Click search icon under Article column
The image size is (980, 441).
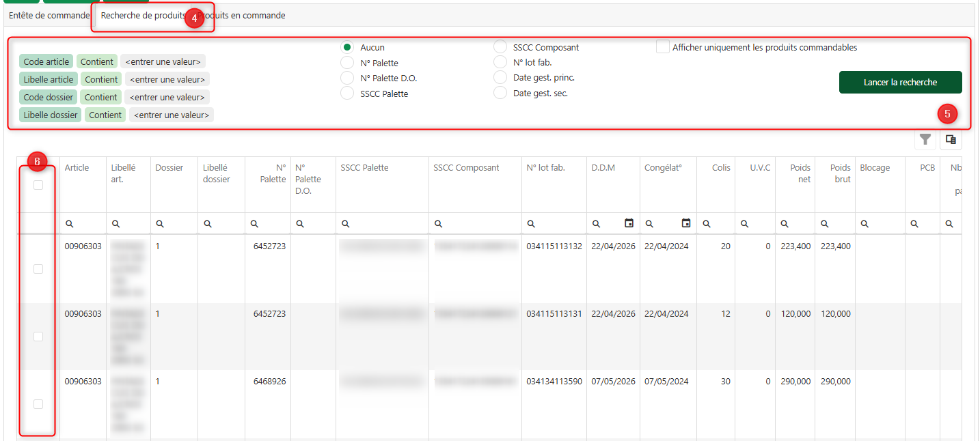click(69, 223)
